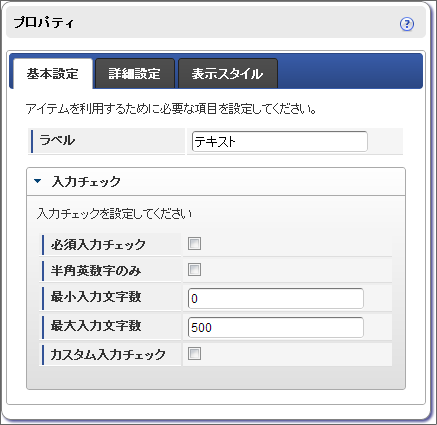Click into the ラベル text field
Screen dimensions: 437x425
coord(280,142)
